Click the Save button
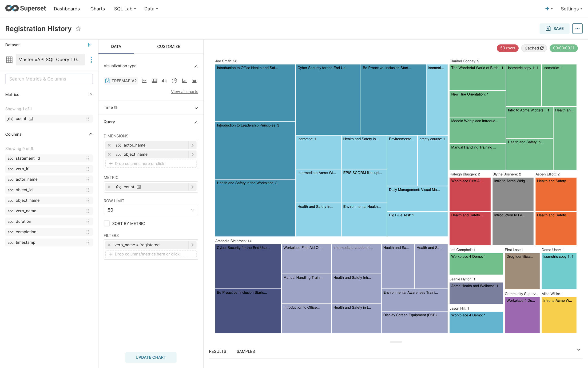 [x=554, y=28]
